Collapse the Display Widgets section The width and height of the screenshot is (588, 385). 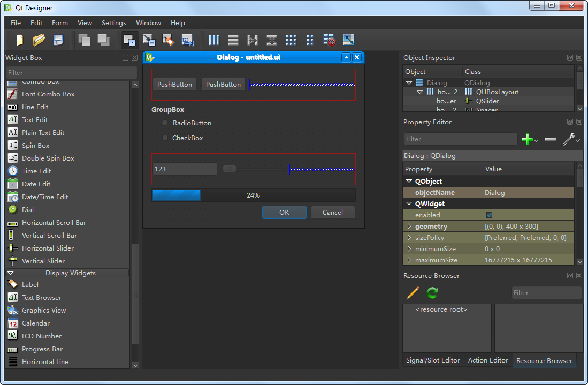tap(11, 273)
